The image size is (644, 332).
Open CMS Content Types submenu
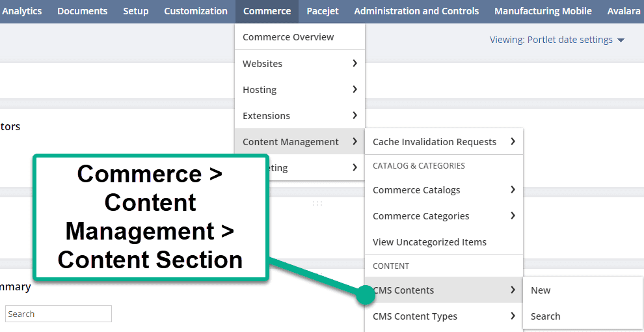[444, 316]
